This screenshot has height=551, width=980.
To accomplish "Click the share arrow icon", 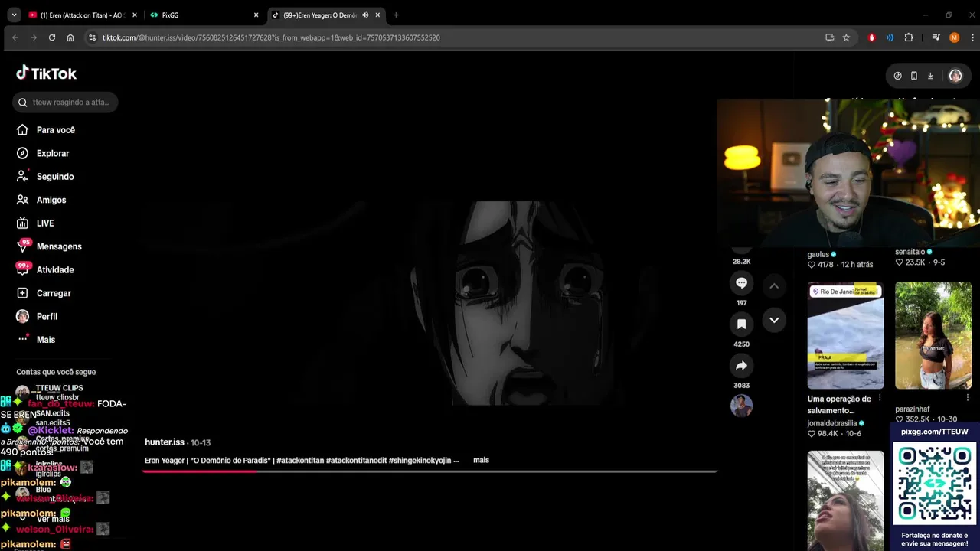I will point(741,366).
